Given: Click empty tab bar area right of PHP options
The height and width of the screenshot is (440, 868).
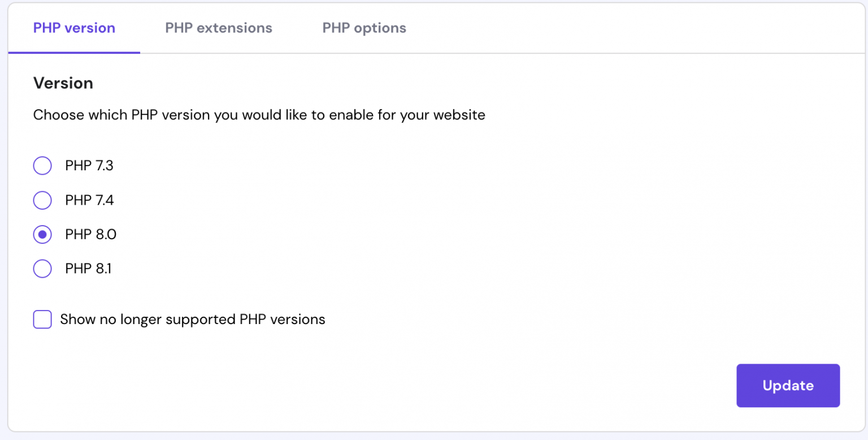Looking at the screenshot, I should (622, 28).
